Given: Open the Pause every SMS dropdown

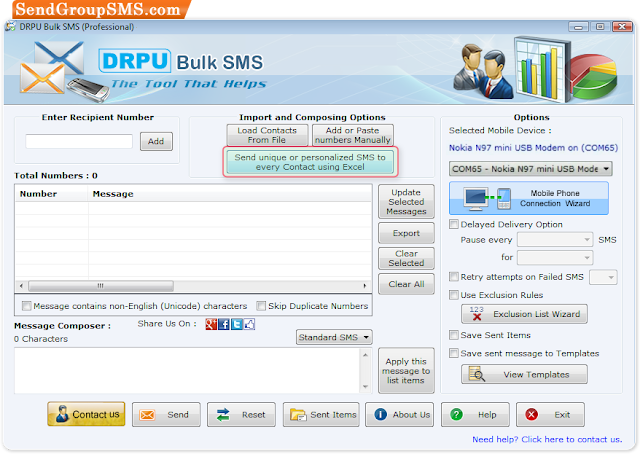Looking at the screenshot, I should click(x=555, y=240).
